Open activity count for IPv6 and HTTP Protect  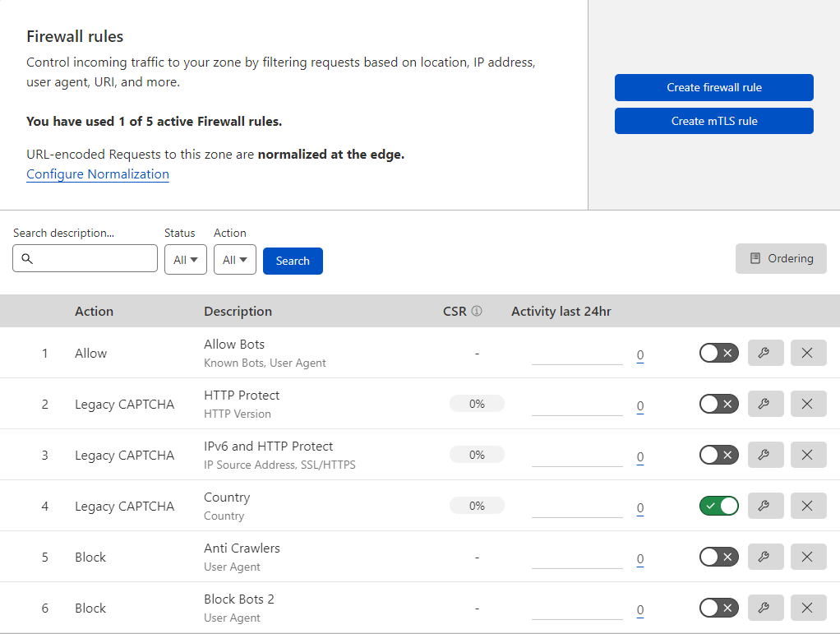click(640, 456)
